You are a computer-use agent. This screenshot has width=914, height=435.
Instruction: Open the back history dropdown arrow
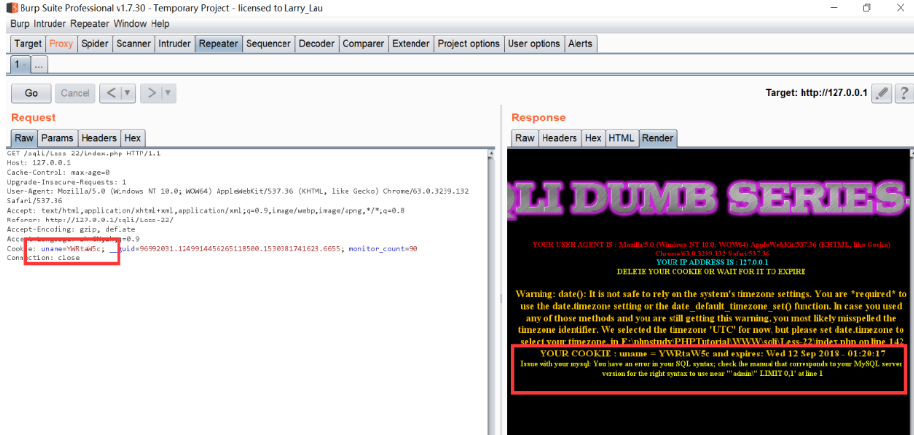[x=128, y=93]
